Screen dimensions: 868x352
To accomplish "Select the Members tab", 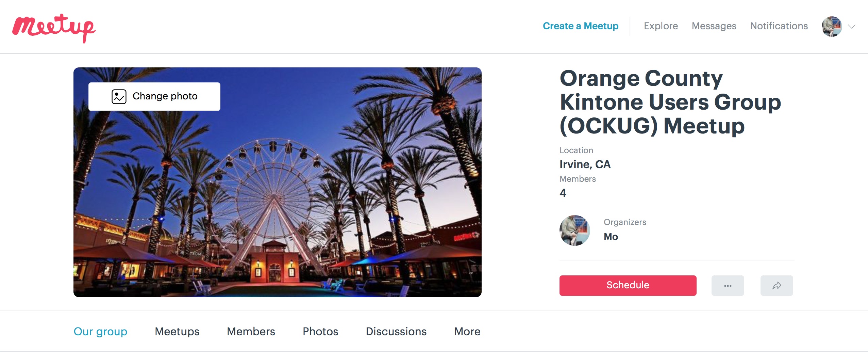I will pos(251,331).
